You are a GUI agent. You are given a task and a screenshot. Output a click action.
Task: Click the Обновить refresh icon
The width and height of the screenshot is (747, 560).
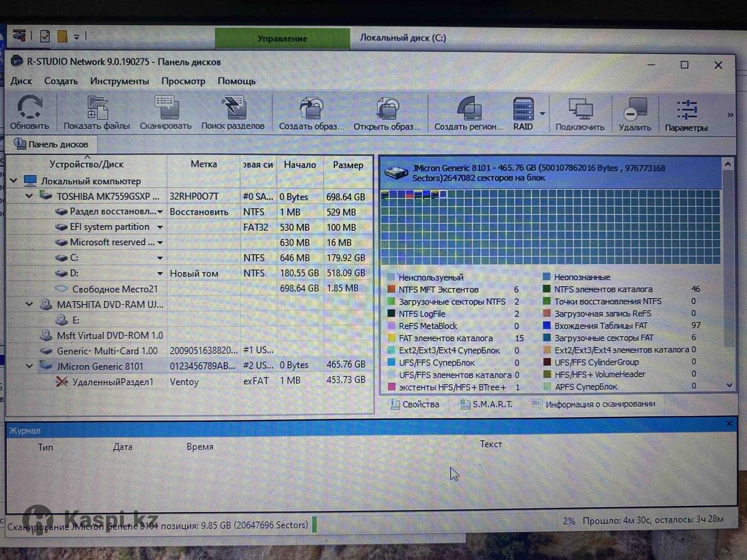(29, 109)
